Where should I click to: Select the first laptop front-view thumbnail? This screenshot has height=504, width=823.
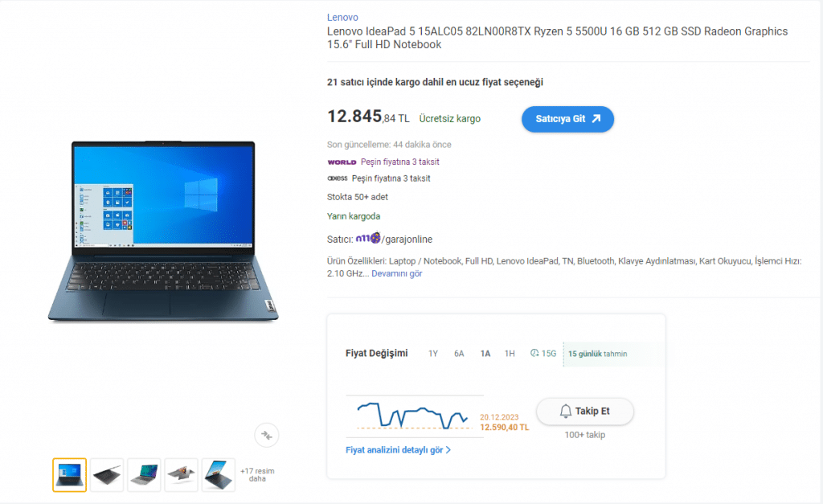pyautogui.click(x=69, y=475)
